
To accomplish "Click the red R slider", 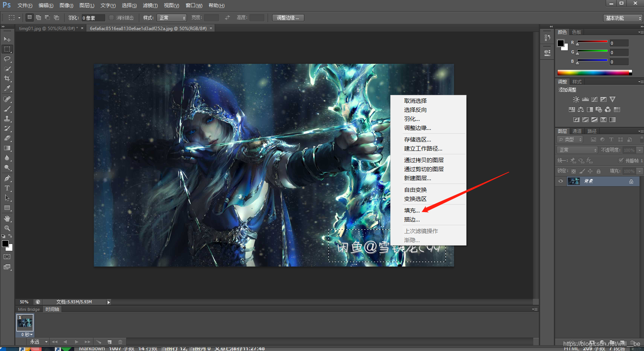I will [x=592, y=42].
